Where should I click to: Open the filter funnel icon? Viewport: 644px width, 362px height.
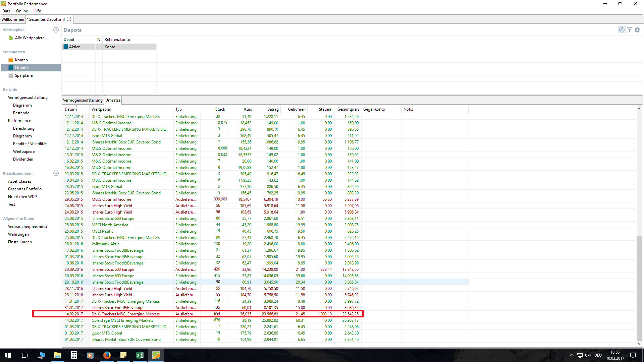coord(630,30)
